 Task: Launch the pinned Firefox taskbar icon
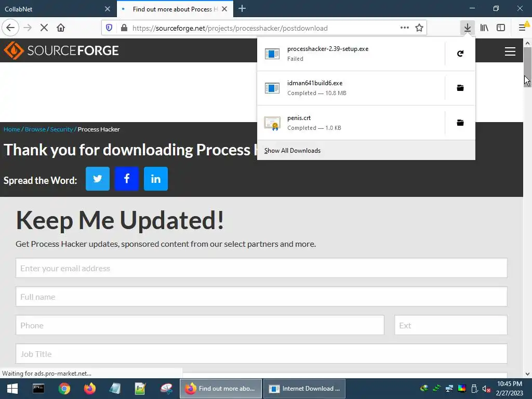pos(90,389)
